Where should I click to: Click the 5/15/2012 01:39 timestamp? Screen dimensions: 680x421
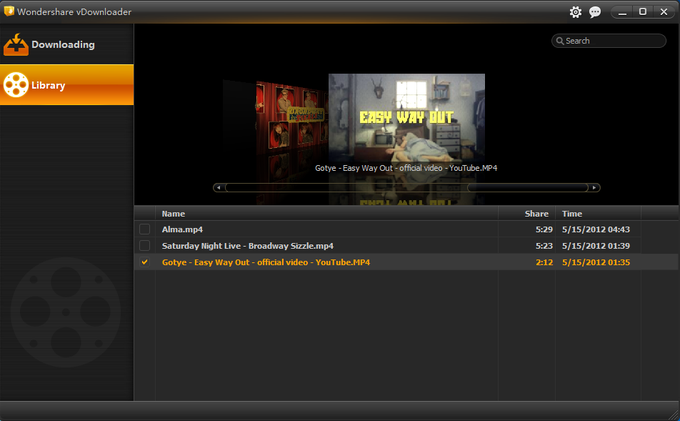[x=596, y=246]
